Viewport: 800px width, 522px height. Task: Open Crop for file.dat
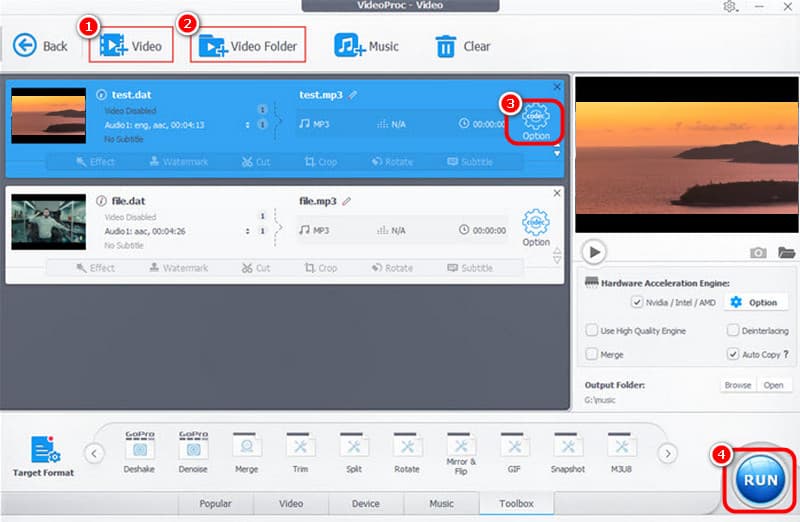(x=321, y=268)
